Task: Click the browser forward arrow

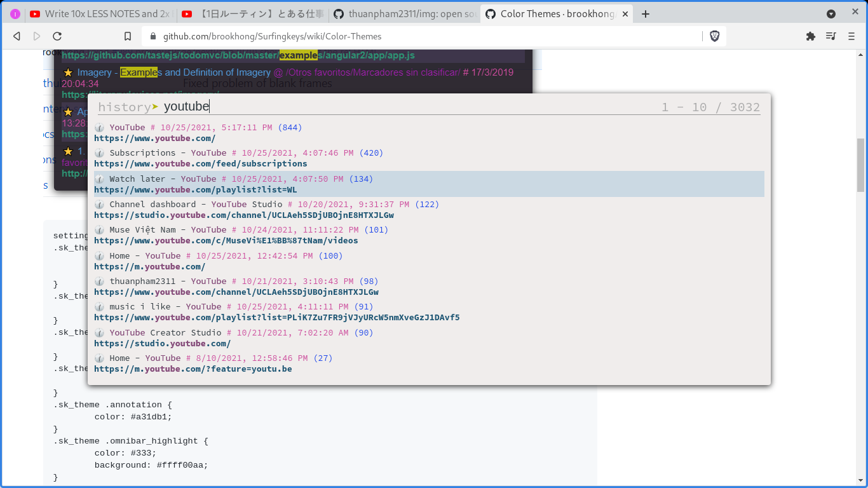Action: 37,36
